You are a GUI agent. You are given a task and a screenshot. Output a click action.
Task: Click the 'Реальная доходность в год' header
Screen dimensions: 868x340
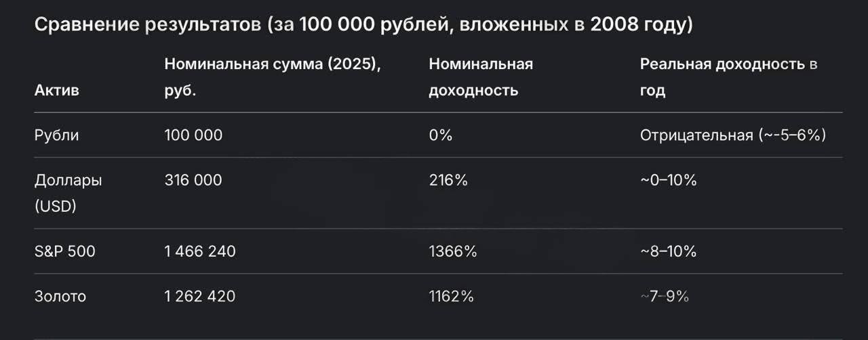tap(729, 77)
